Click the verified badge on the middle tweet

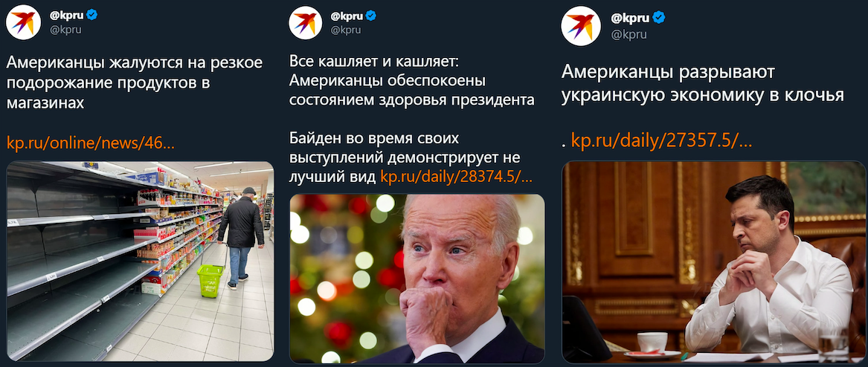tap(371, 16)
